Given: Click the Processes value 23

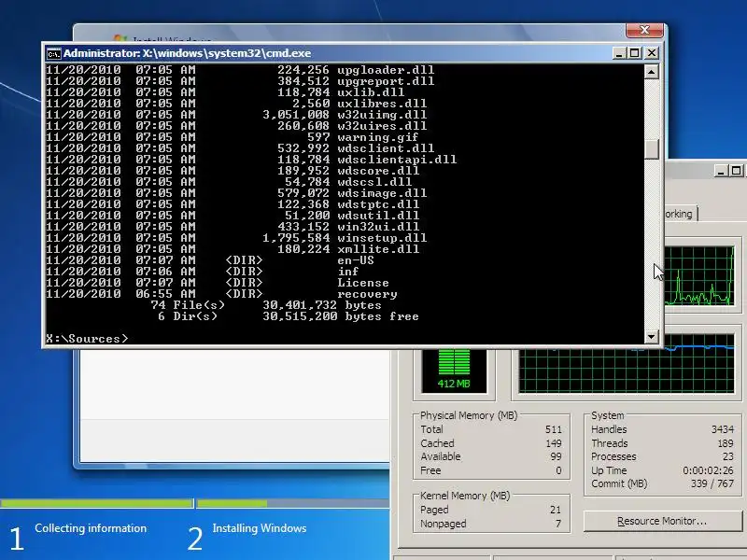Looking at the screenshot, I should click(x=728, y=456).
